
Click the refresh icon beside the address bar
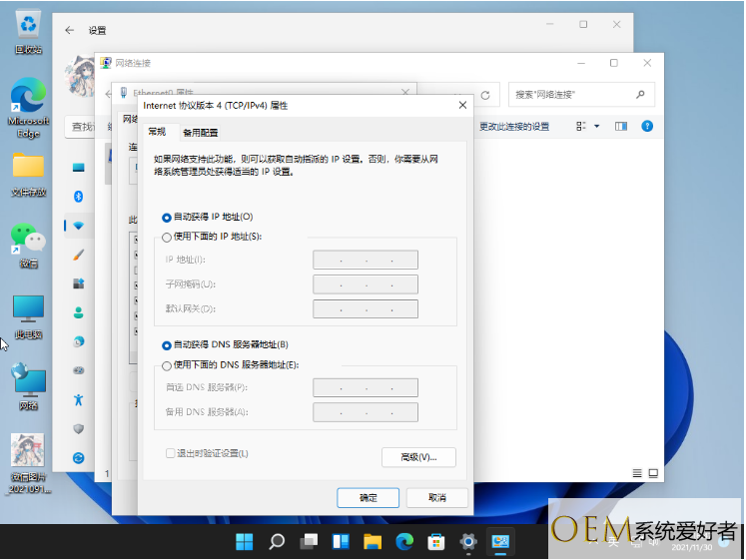pyautogui.click(x=485, y=96)
